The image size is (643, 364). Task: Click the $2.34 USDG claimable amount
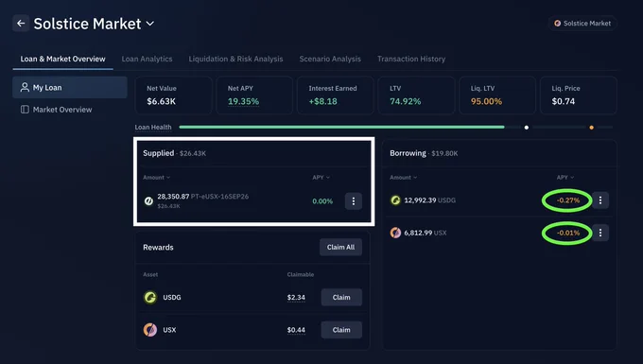tap(296, 298)
